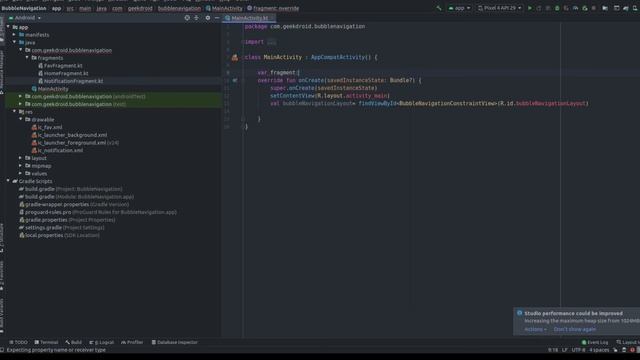Run the app with the green play button
Screen dimensions: 640x360
[x=530, y=8]
